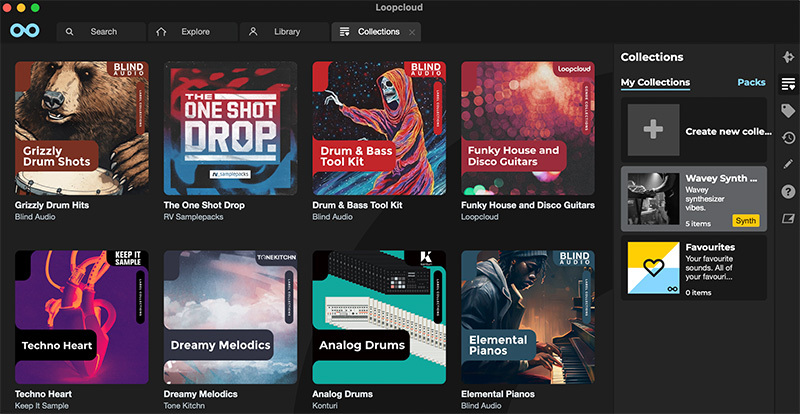Click Create new collection button
Screen dimensions: 800x414
point(693,131)
